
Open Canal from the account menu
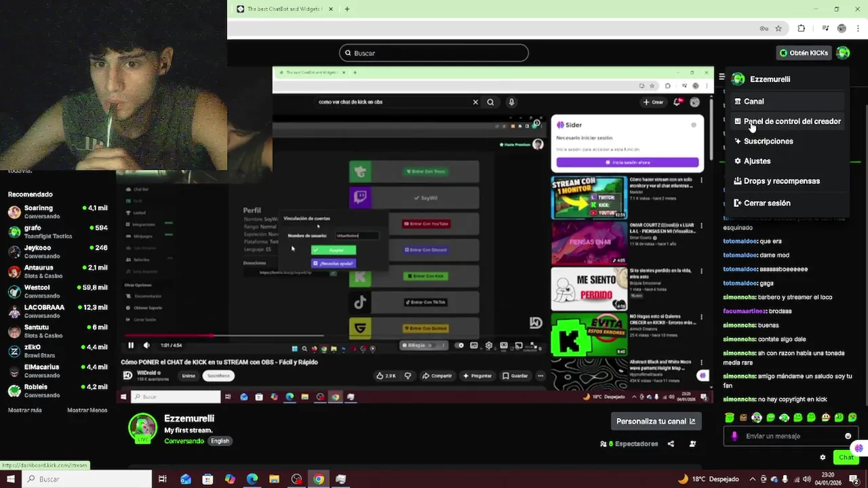tap(787, 102)
